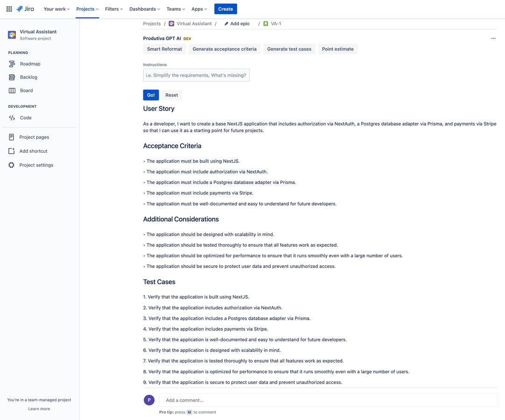Click the Backlog icon in sidebar
This screenshot has width=505, height=420.
pos(12,77)
